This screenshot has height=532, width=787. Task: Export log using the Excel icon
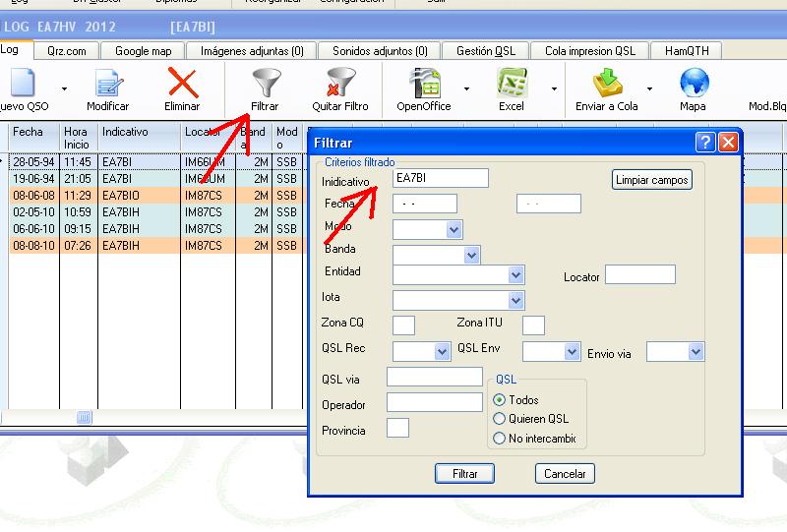[x=511, y=84]
